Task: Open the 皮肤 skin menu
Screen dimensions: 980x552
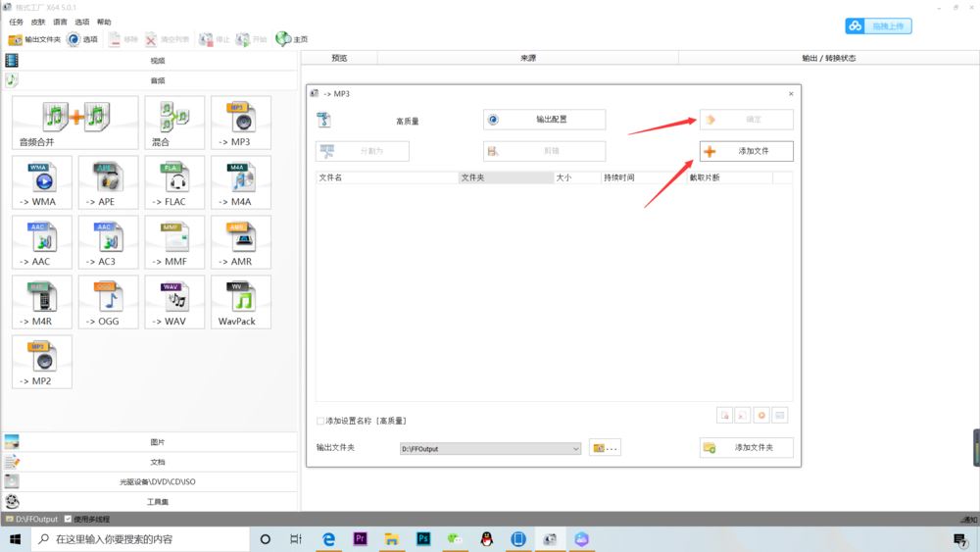Action: click(38, 22)
